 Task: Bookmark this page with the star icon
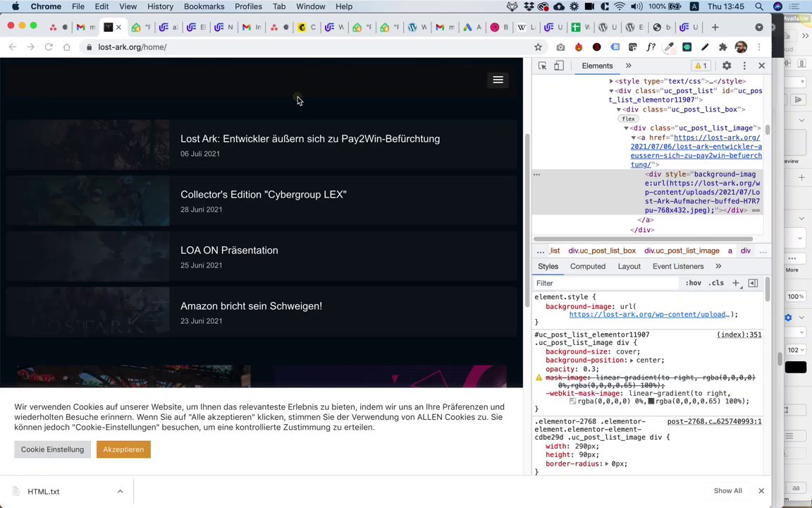pyautogui.click(x=538, y=47)
